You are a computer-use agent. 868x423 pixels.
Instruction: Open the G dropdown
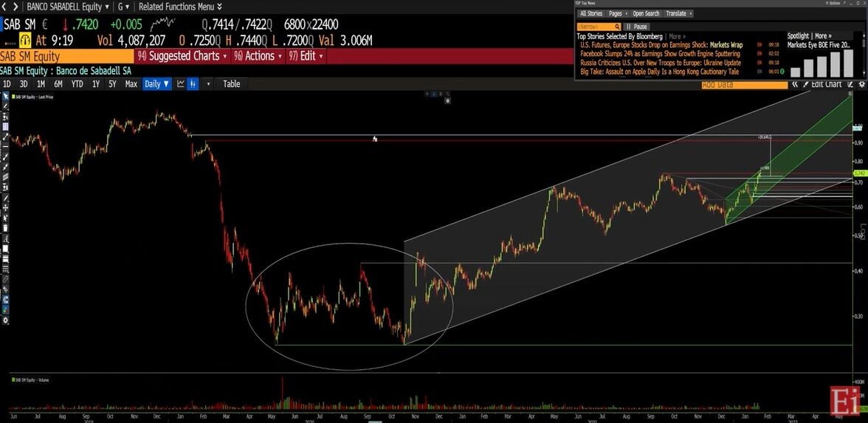[123, 7]
